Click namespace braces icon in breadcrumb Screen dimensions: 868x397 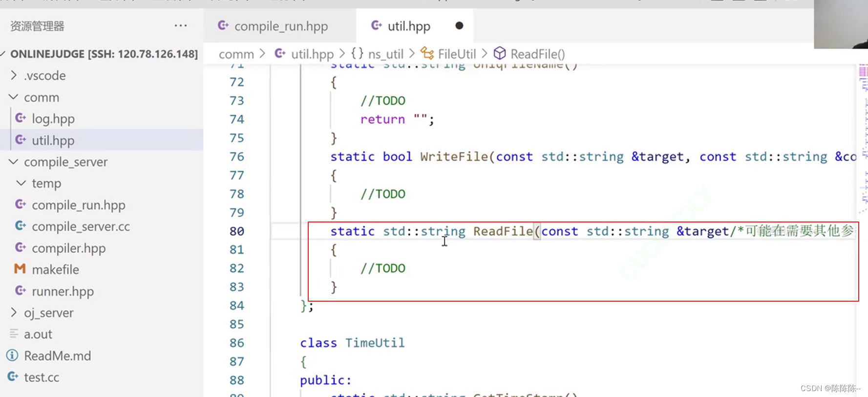(357, 53)
